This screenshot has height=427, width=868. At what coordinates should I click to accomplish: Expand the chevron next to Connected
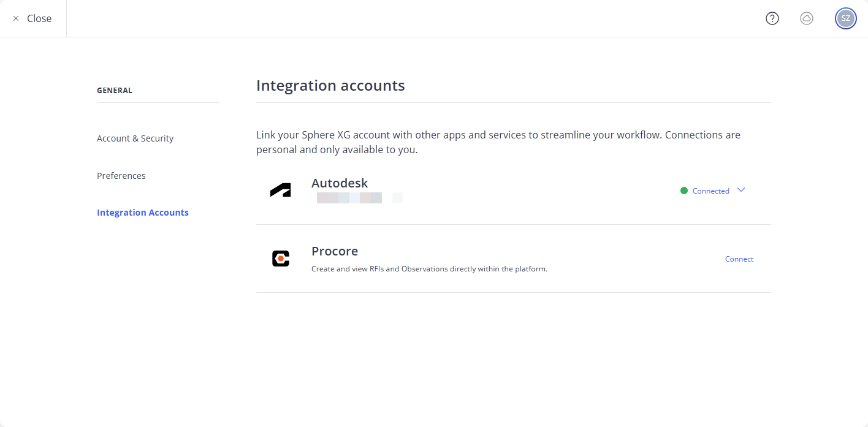pyautogui.click(x=741, y=190)
